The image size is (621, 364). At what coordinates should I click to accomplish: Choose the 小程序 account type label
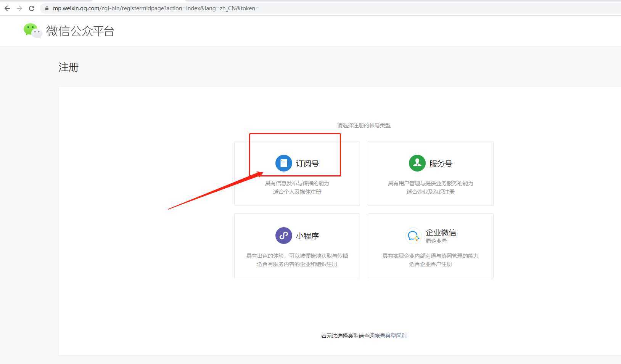[x=307, y=236]
